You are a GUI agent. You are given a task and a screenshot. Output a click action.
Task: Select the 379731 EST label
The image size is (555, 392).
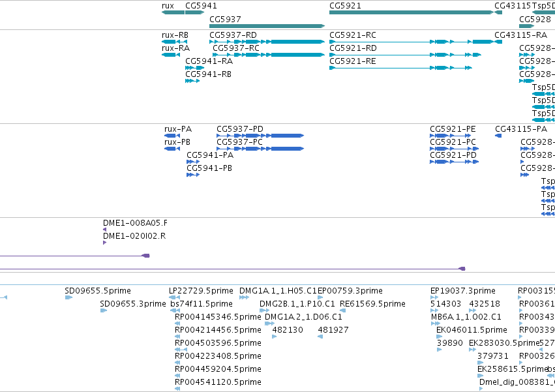click(x=492, y=356)
